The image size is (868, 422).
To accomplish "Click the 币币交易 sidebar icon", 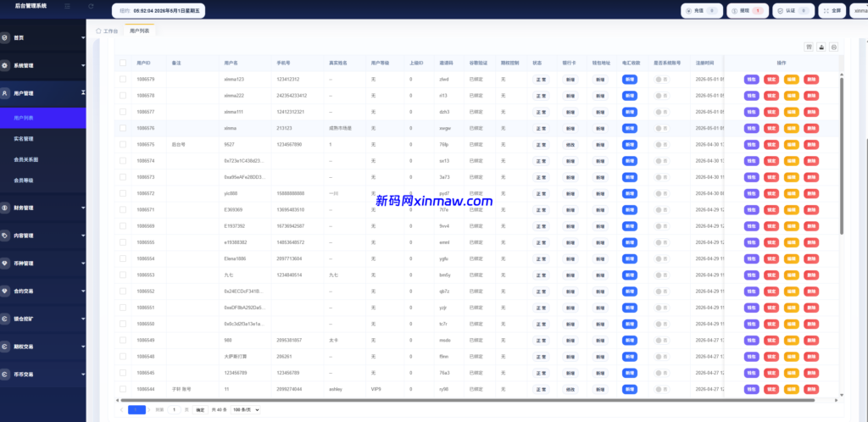I will (x=5, y=374).
